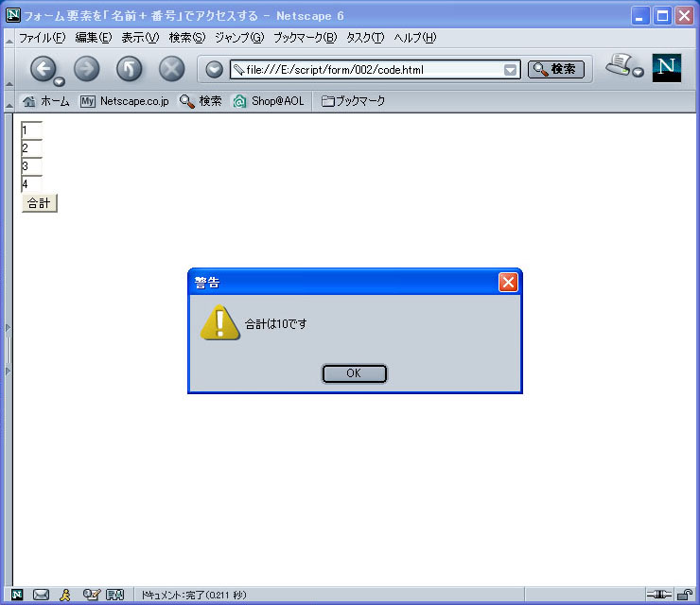The image size is (700, 605).
Task: Click the Print icon
Action: tap(619, 64)
